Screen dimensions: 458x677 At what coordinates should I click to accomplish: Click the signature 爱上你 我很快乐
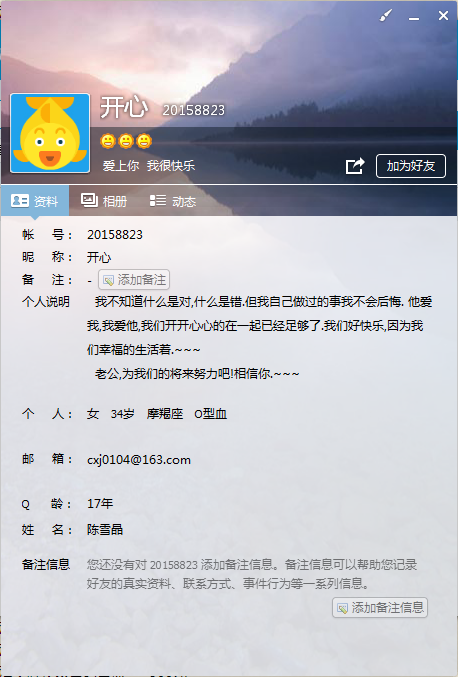148,165
